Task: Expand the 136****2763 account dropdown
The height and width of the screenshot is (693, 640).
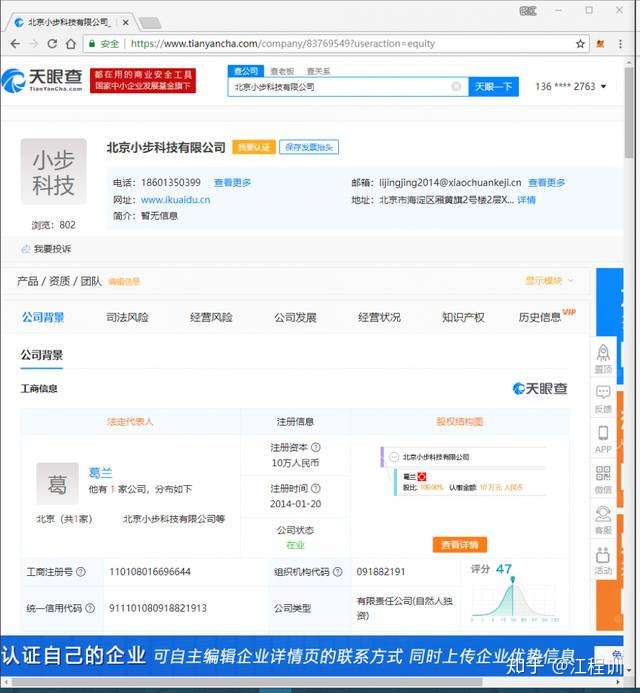Action: click(x=571, y=86)
